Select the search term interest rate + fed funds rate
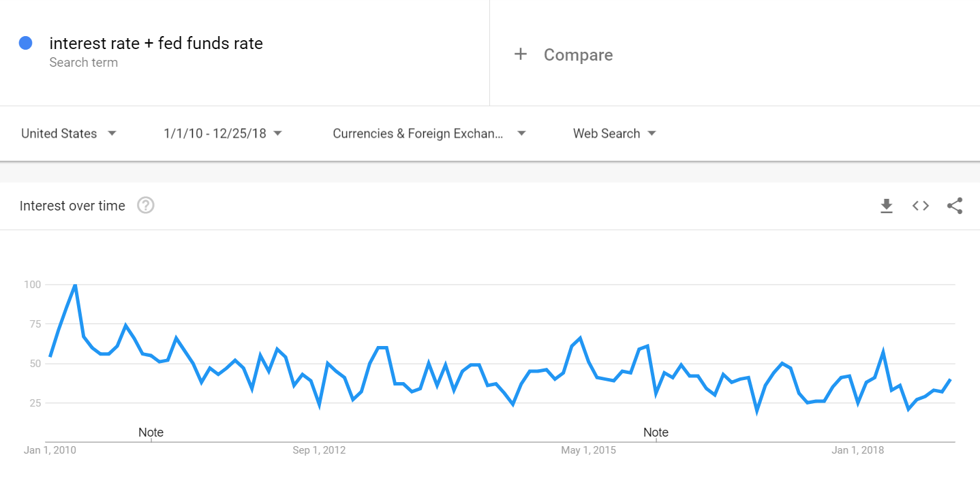 coord(155,43)
